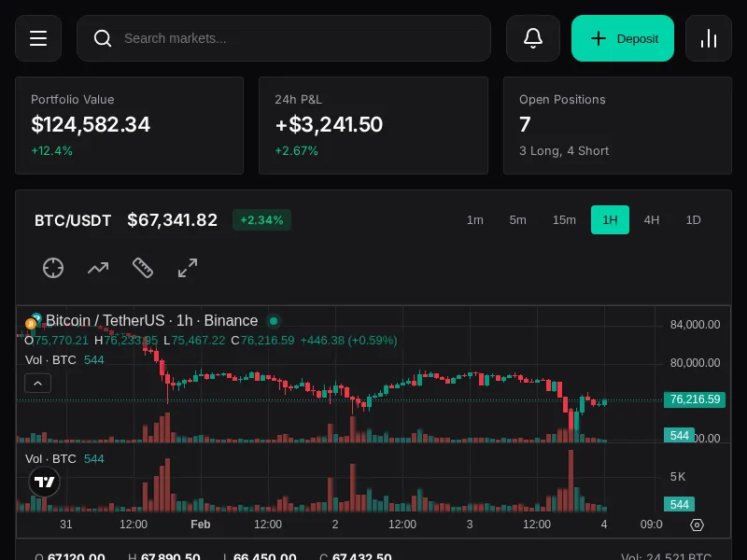Select the trend line drawing tool

[x=98, y=268]
